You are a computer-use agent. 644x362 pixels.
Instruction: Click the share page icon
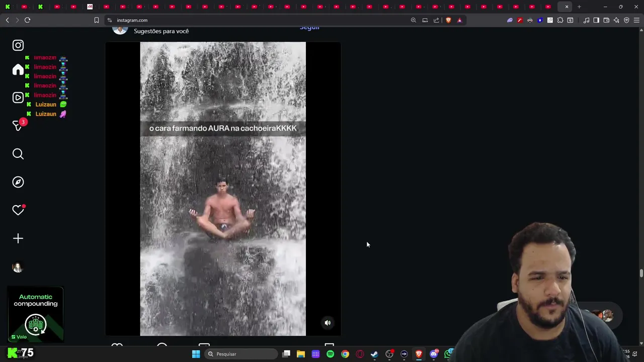(436, 20)
